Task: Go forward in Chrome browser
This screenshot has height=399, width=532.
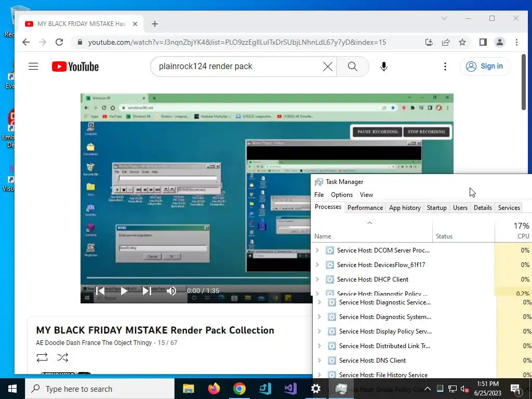Action: pos(43,42)
